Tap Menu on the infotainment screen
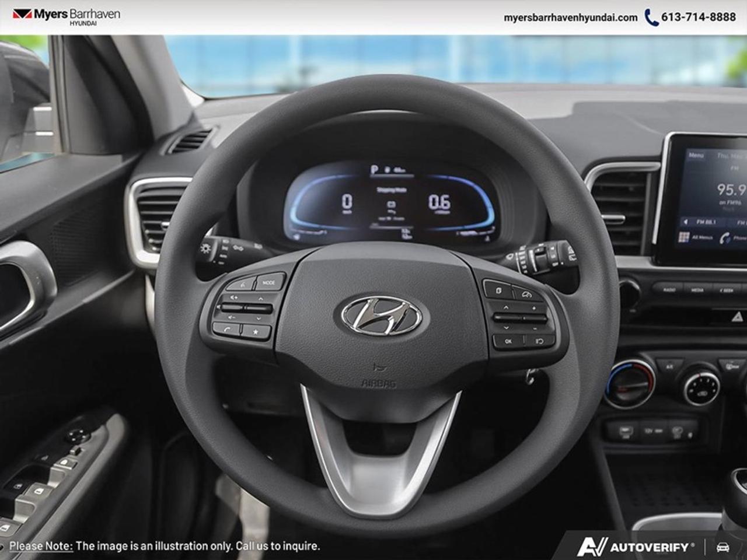Image resolution: width=747 pixels, height=560 pixels. click(x=696, y=156)
